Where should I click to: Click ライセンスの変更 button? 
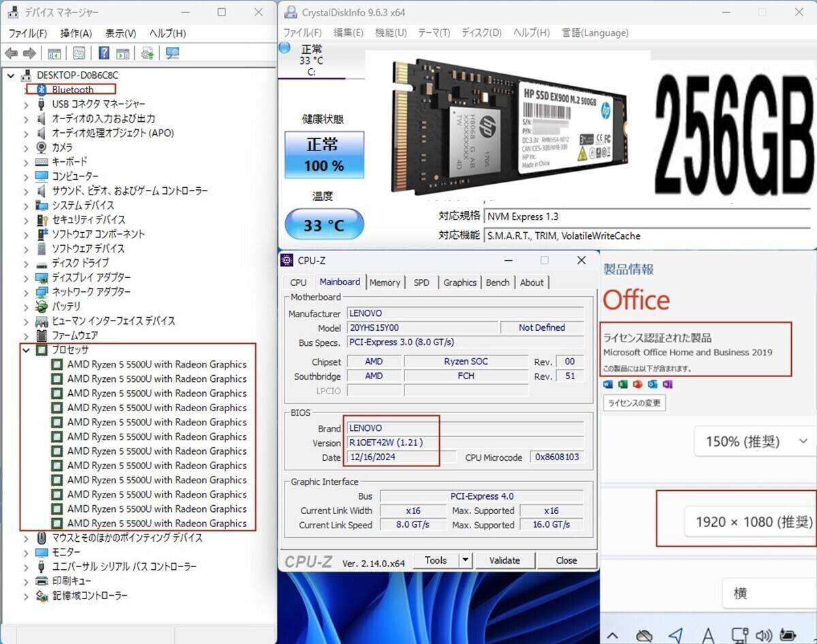pyautogui.click(x=634, y=402)
